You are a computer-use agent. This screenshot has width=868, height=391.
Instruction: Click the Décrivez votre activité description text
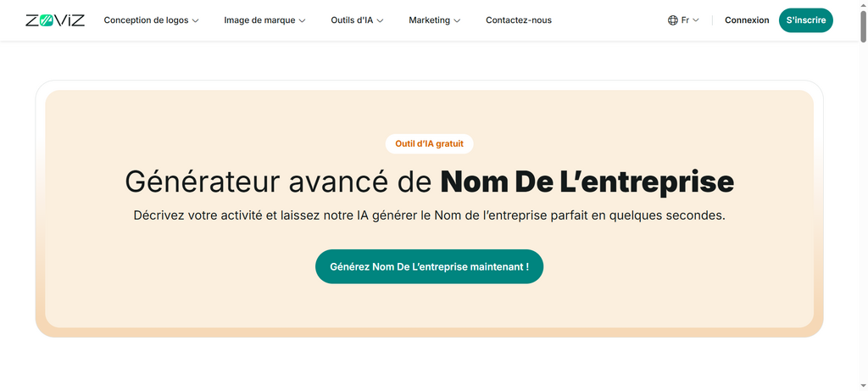click(429, 215)
